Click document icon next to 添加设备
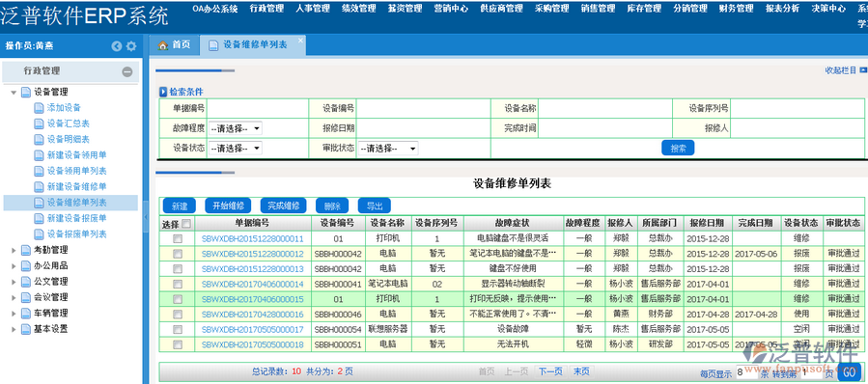 tap(39, 108)
